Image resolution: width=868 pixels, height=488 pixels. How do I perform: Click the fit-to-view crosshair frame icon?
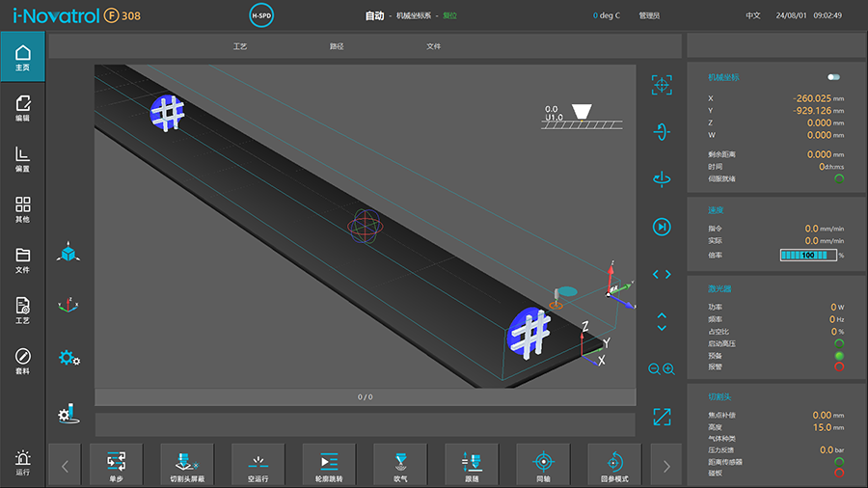662,85
